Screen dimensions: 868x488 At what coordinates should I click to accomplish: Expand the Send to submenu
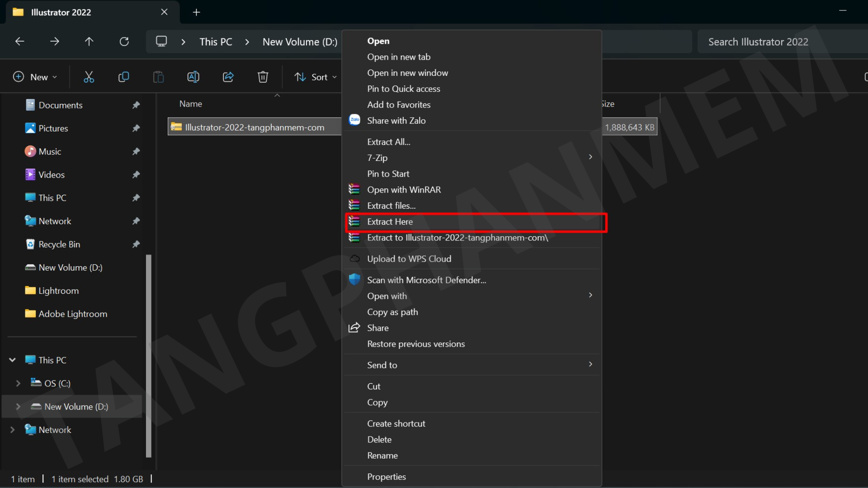pos(590,364)
